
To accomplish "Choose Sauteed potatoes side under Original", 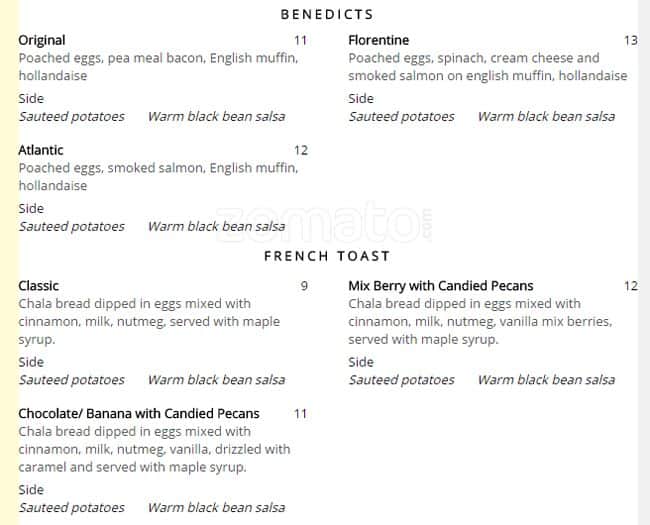I will [72, 116].
